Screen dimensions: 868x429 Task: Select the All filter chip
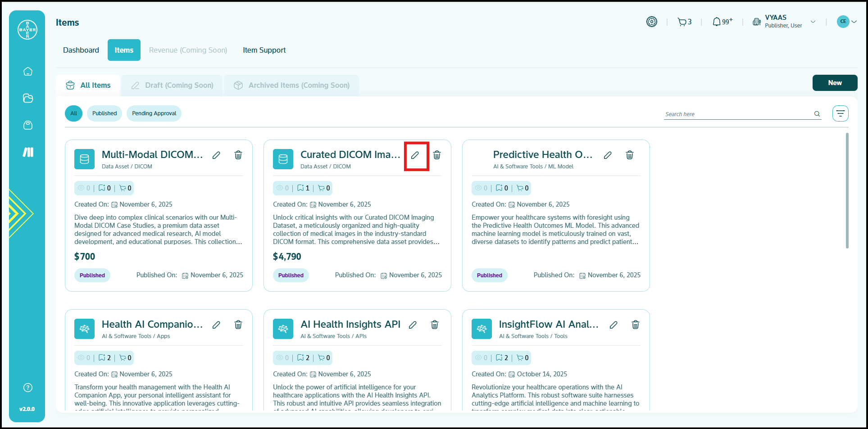pos(73,113)
